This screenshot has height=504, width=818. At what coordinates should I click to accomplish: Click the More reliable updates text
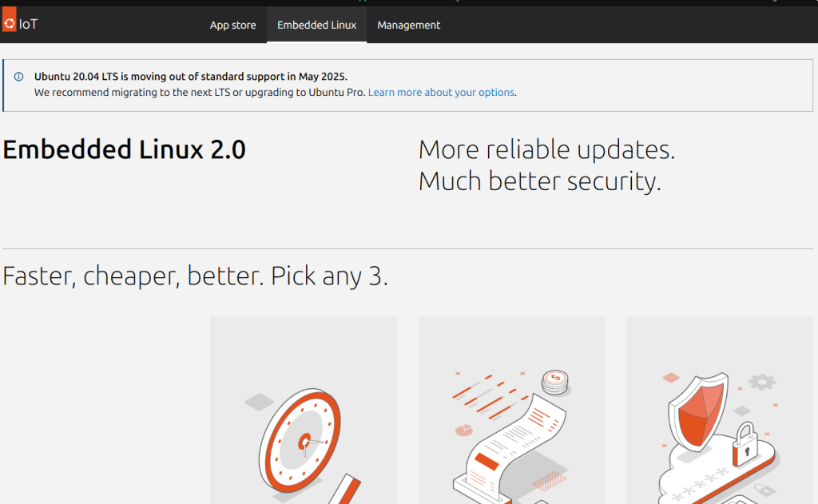point(546,149)
